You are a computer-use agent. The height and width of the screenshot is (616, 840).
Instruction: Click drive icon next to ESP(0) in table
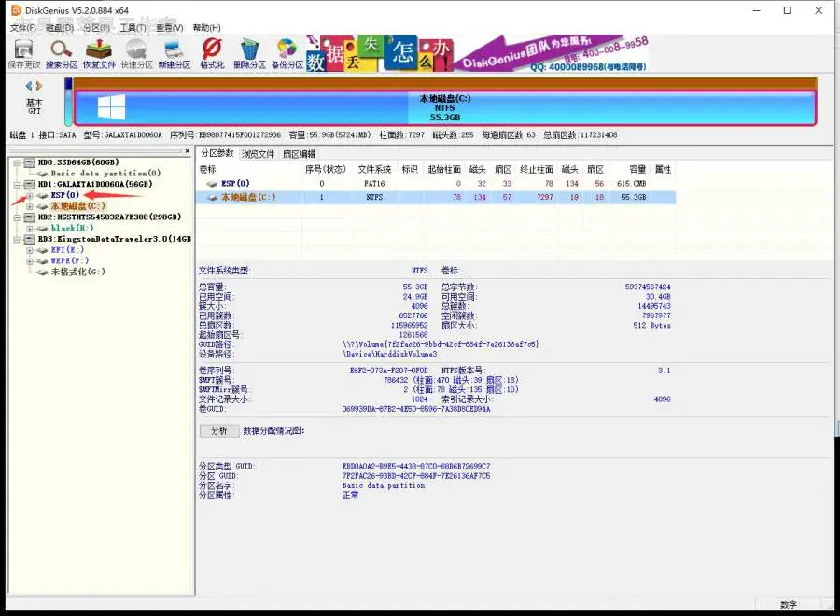click(x=213, y=184)
